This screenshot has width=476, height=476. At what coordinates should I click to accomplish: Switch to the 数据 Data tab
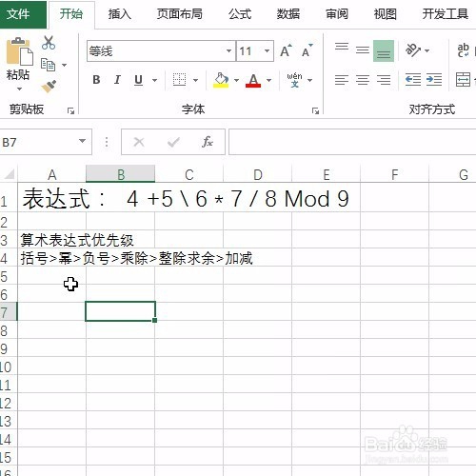pyautogui.click(x=288, y=14)
